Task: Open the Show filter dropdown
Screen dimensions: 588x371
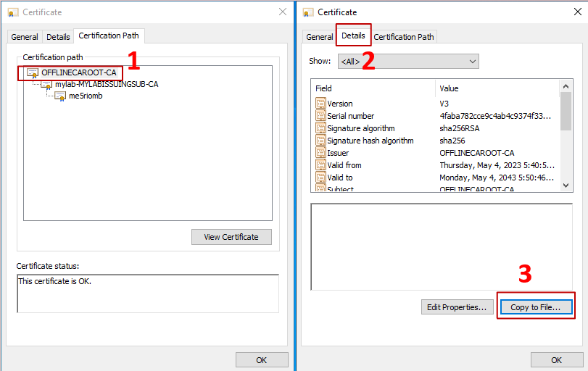Action: pos(408,62)
